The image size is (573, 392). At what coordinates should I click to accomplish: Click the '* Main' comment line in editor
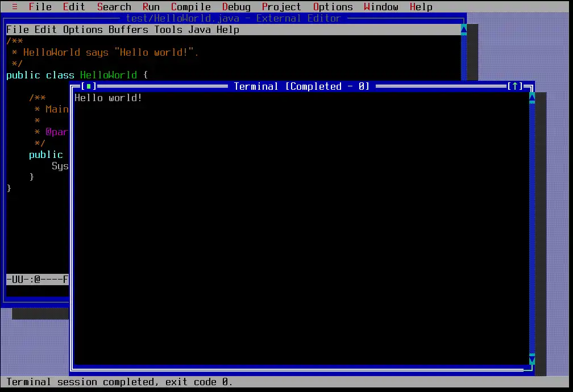click(x=51, y=109)
